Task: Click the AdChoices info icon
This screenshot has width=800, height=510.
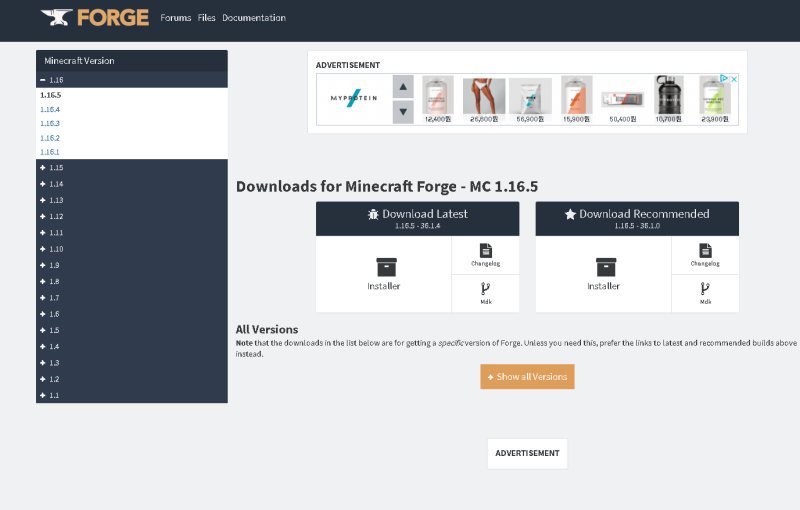Action: click(x=724, y=79)
